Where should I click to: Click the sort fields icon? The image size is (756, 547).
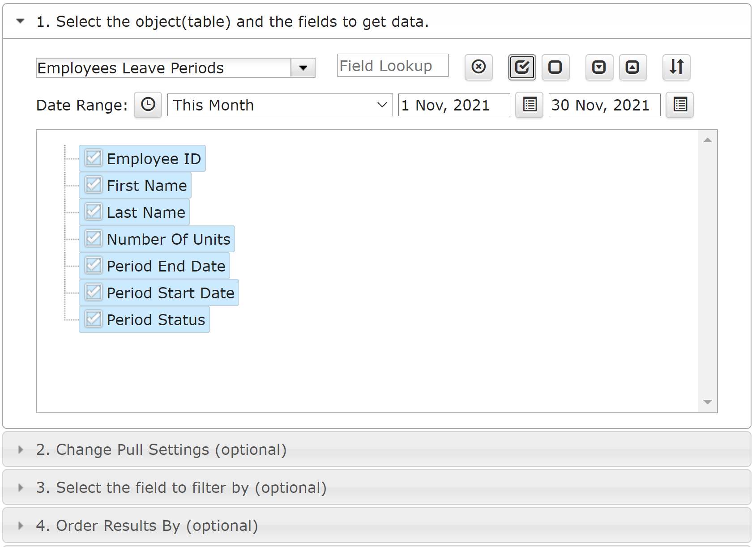(676, 67)
